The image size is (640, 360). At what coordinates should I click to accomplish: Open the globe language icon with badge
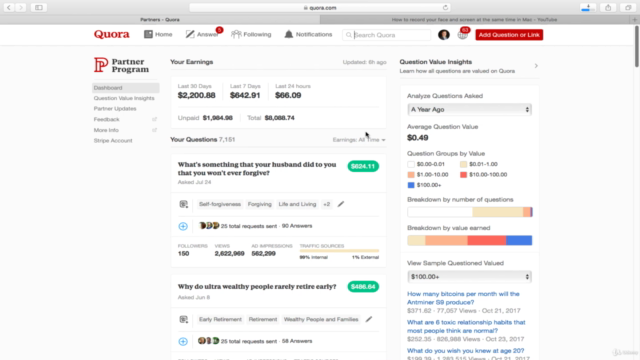point(462,34)
